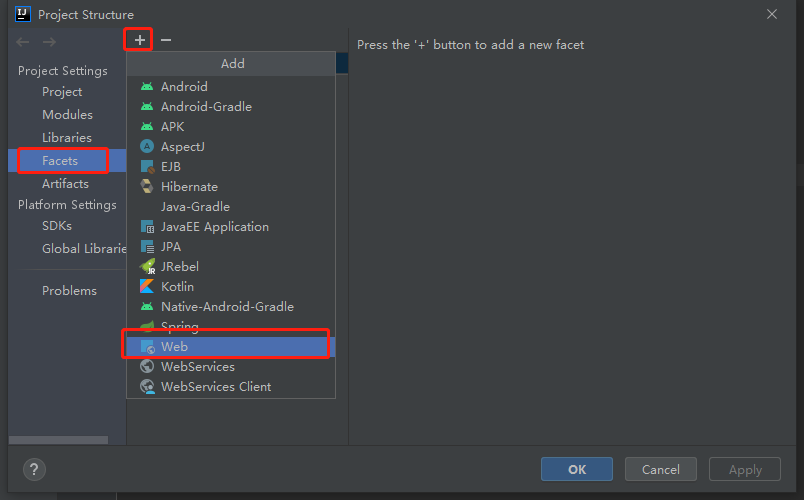This screenshot has height=500, width=804.
Task: Click the AspectJ facet icon
Action: (x=147, y=147)
